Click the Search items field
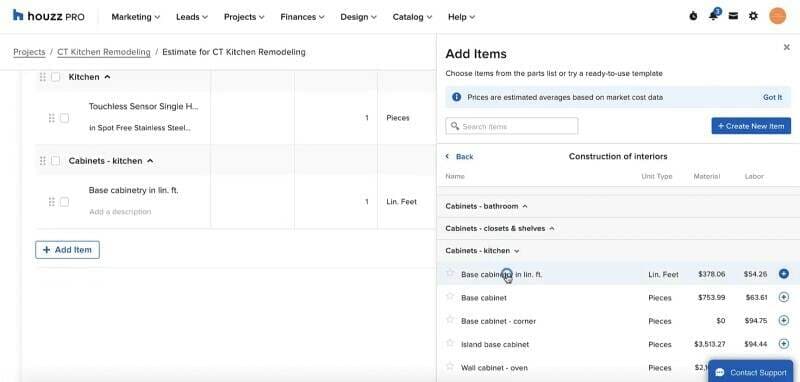 (512, 126)
